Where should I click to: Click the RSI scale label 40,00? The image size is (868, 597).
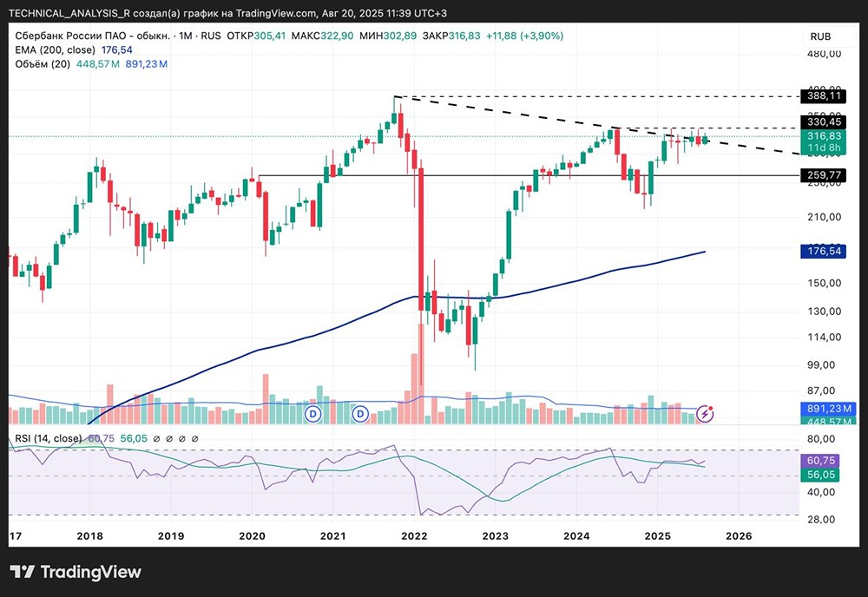click(x=822, y=492)
